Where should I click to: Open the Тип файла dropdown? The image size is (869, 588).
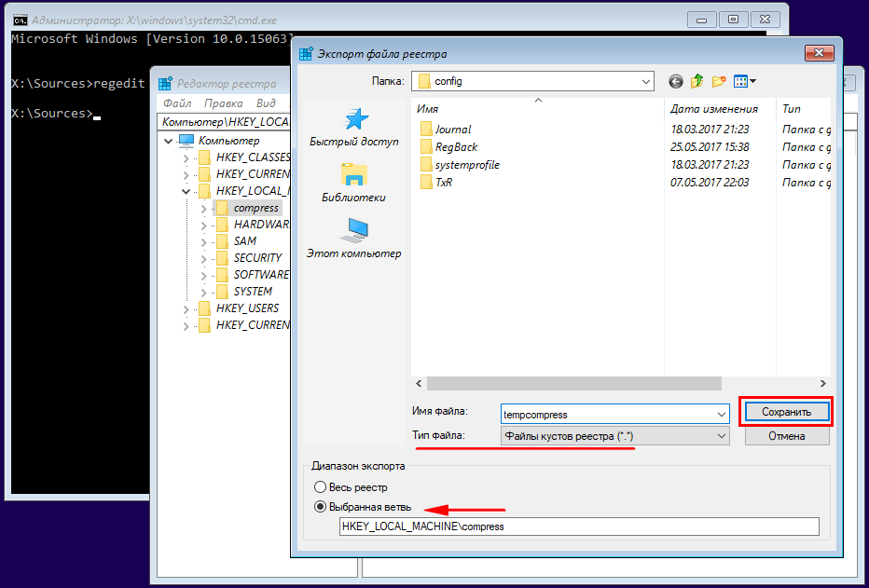coord(615,436)
